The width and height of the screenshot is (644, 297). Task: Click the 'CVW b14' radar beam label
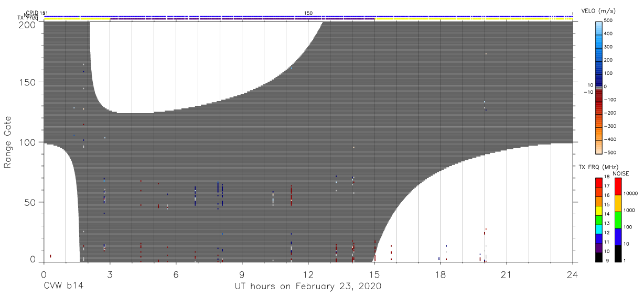(63, 287)
